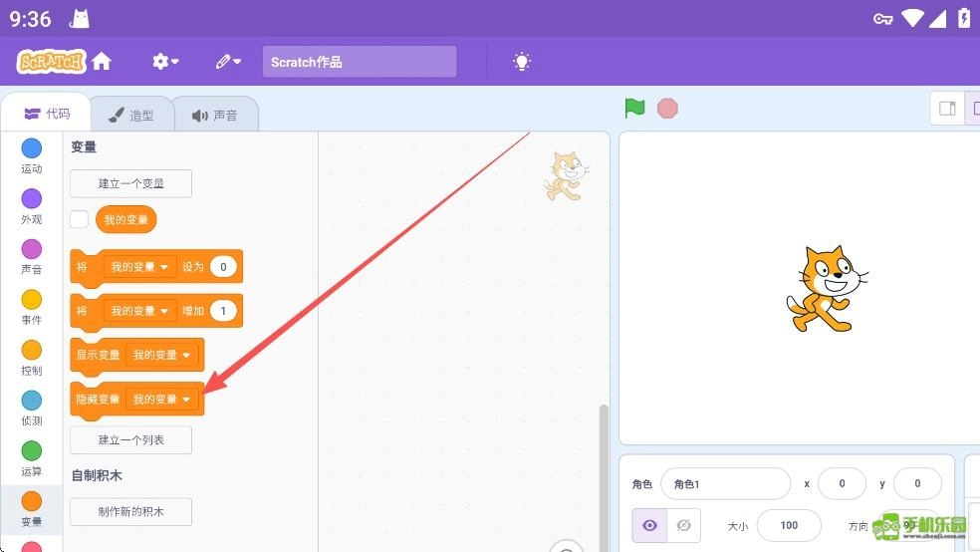Select the Events (事件) category circle
980x552 pixels.
tap(32, 300)
